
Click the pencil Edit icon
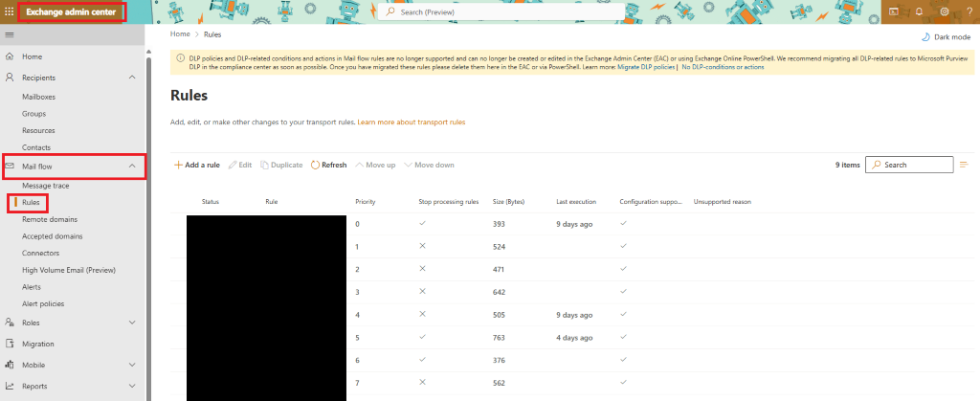tap(233, 165)
